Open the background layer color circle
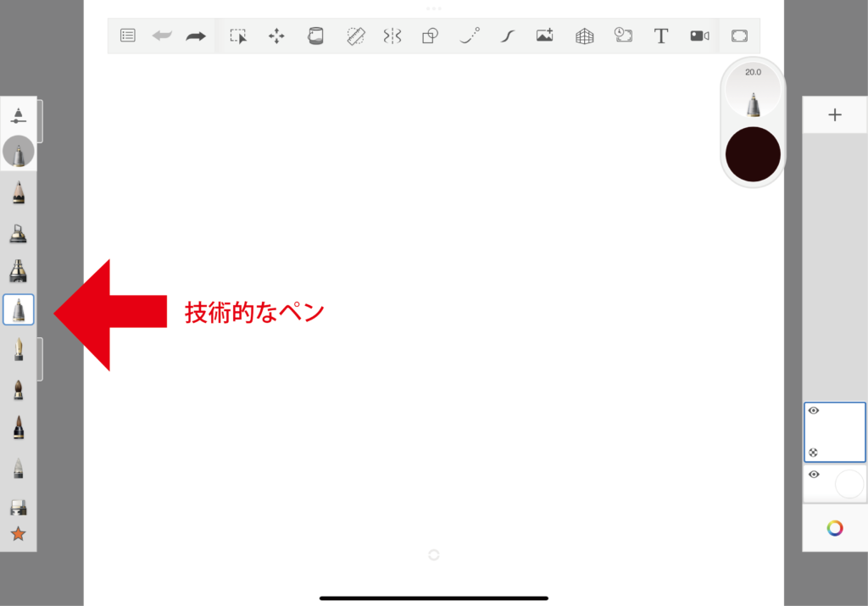 click(849, 484)
